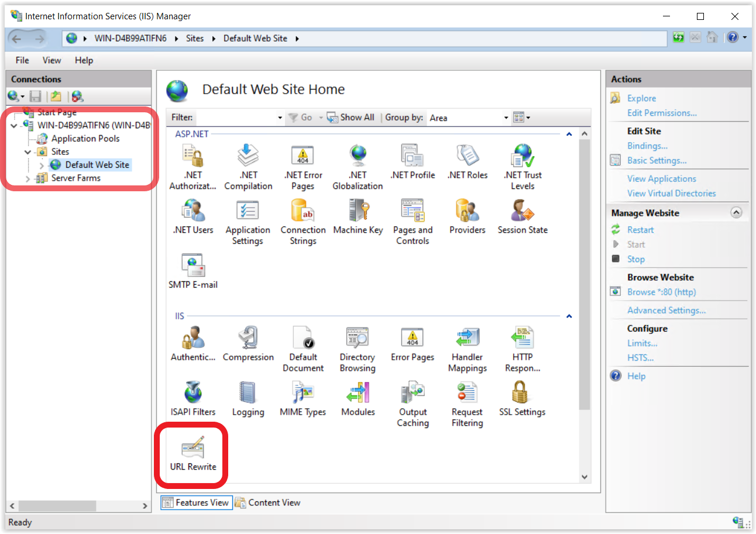The image size is (756, 534).
Task: Click the Bindings... link
Action: tap(647, 146)
